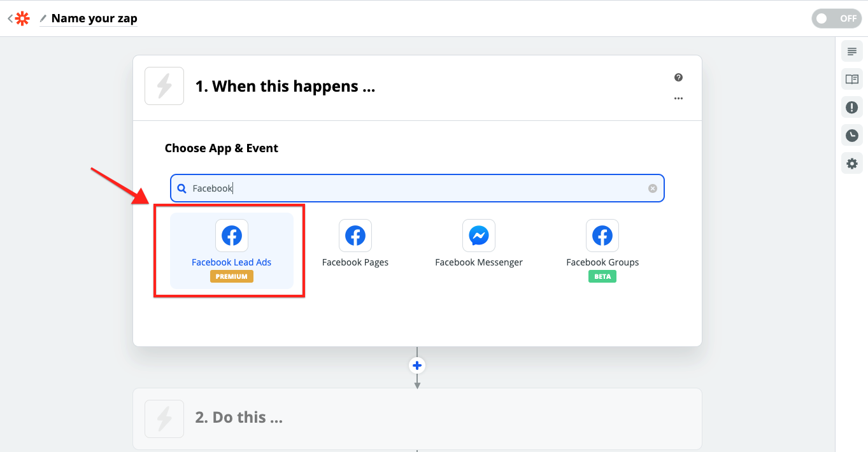The height and width of the screenshot is (452, 868).
Task: Click the PREMIUM badge
Action: point(232,277)
